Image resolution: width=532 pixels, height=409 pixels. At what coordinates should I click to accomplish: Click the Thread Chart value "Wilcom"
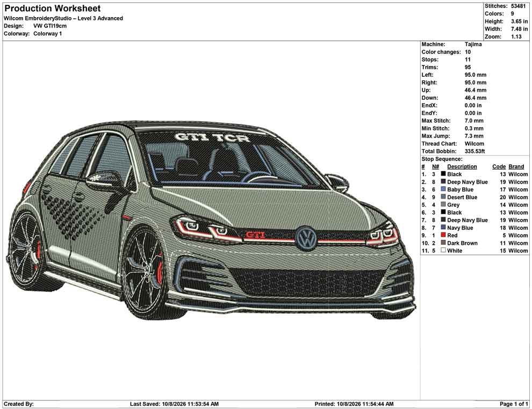(475, 143)
